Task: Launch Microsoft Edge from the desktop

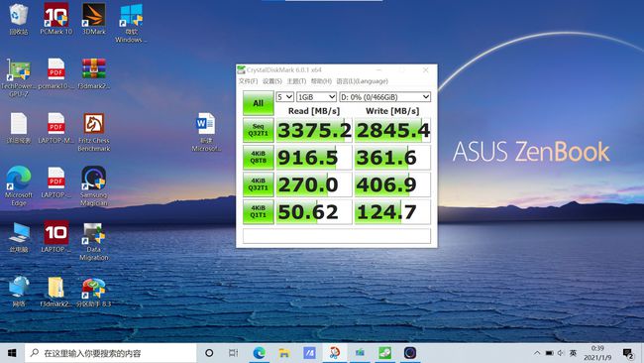Action: coord(19,185)
